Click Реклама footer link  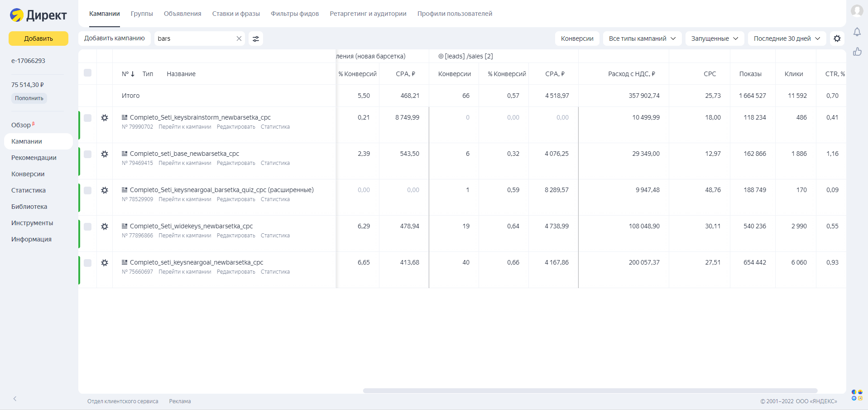pyautogui.click(x=180, y=401)
